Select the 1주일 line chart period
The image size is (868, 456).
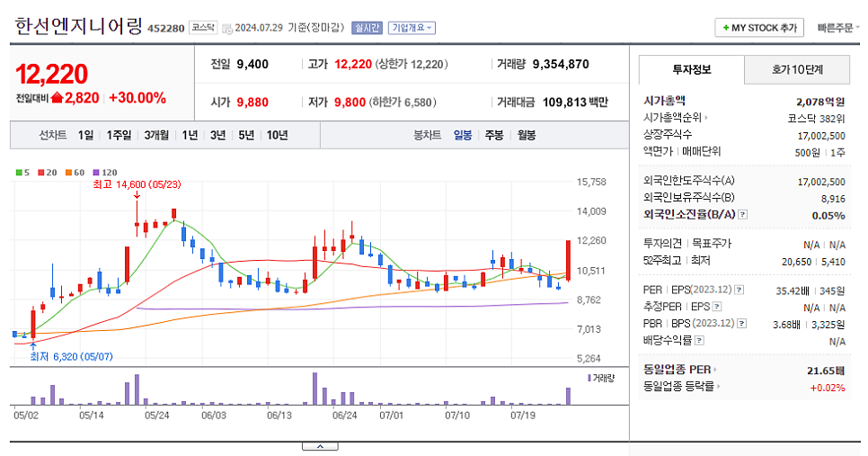point(119,135)
